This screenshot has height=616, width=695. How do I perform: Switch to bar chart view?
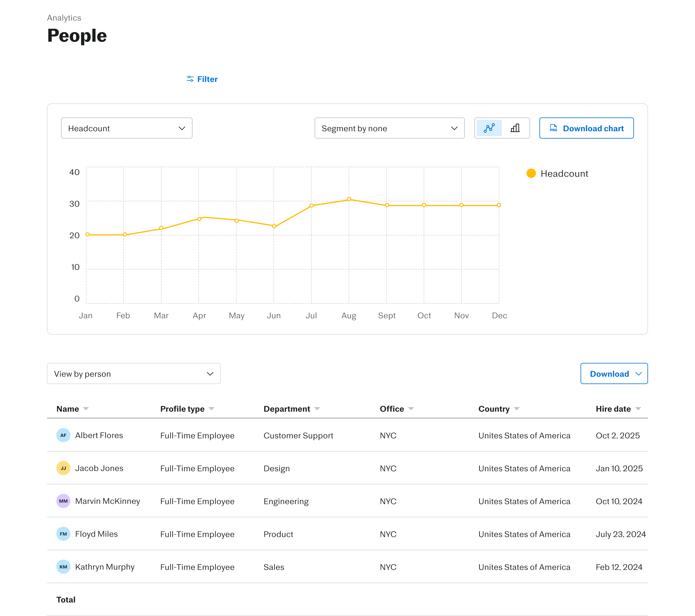tap(515, 128)
